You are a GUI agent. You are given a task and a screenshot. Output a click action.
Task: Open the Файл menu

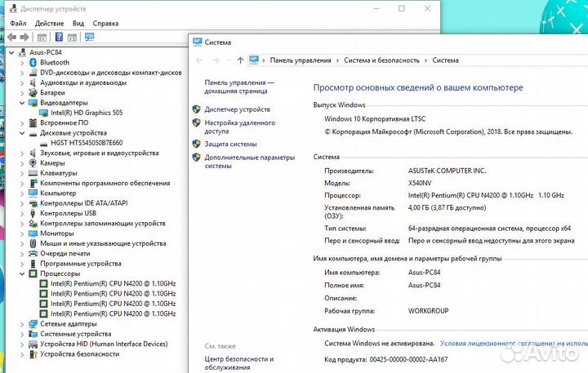click(x=18, y=23)
